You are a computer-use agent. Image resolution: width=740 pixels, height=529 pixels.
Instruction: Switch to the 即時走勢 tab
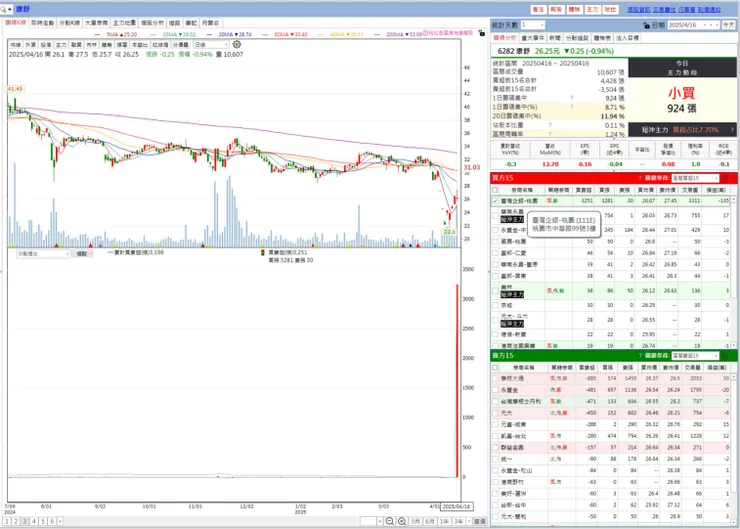[42, 23]
